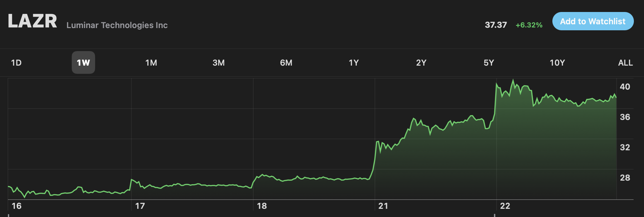This screenshot has width=644, height=217.
Task: Open the 5Y price chart
Action: click(x=489, y=63)
